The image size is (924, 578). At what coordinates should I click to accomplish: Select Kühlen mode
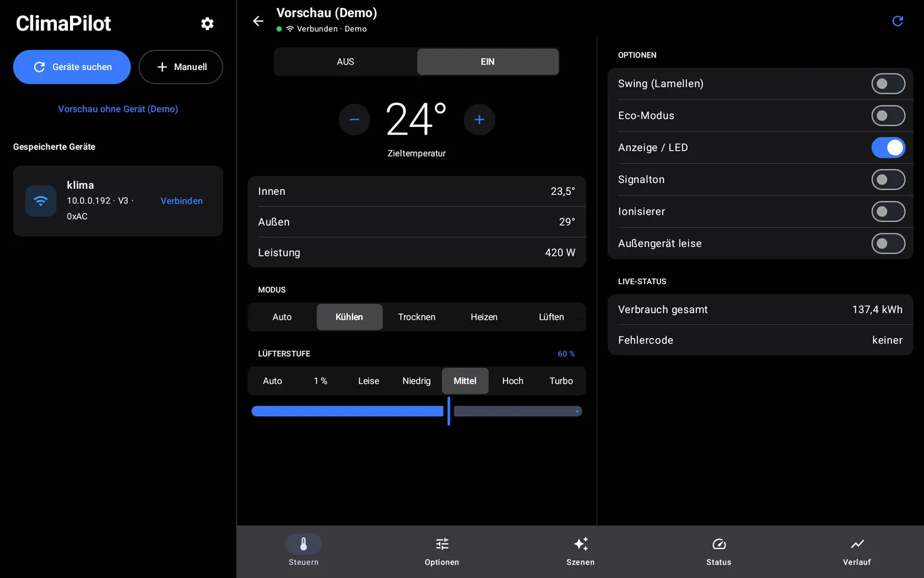[349, 317]
